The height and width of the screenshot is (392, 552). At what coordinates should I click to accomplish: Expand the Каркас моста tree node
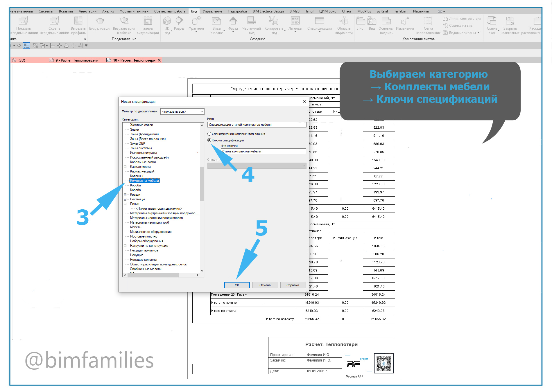point(125,167)
